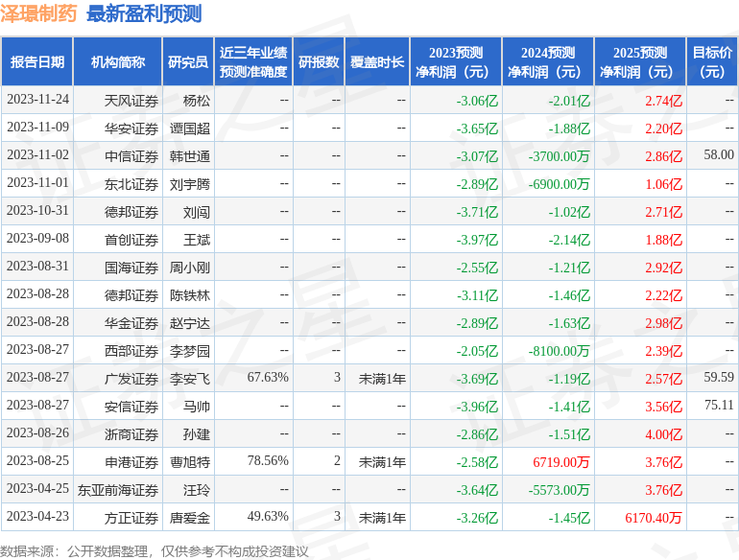Click the 2024预测净利润 header
739x560 pixels.
point(548,61)
